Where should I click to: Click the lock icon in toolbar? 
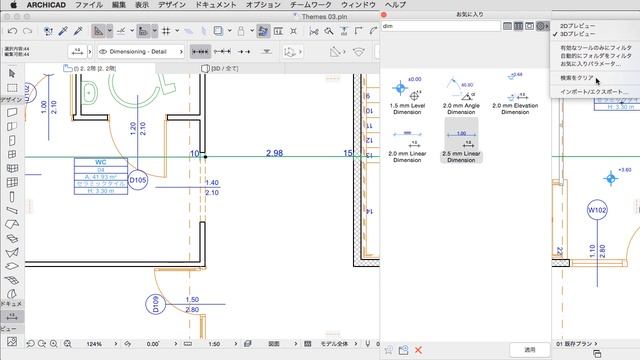point(241,31)
